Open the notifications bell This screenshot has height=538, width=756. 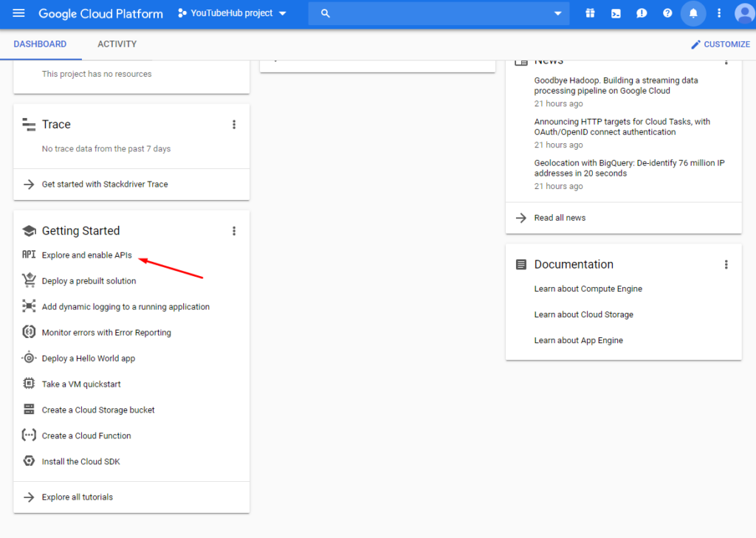pos(693,13)
